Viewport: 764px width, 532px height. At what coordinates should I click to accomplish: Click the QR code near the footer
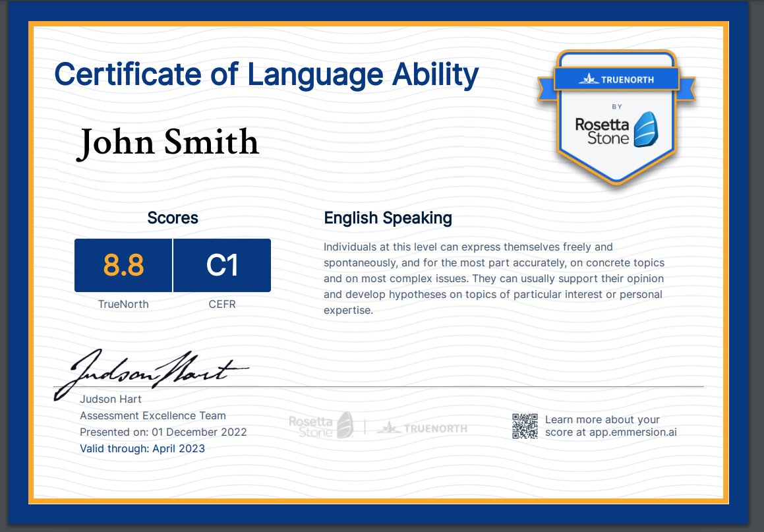tap(525, 426)
